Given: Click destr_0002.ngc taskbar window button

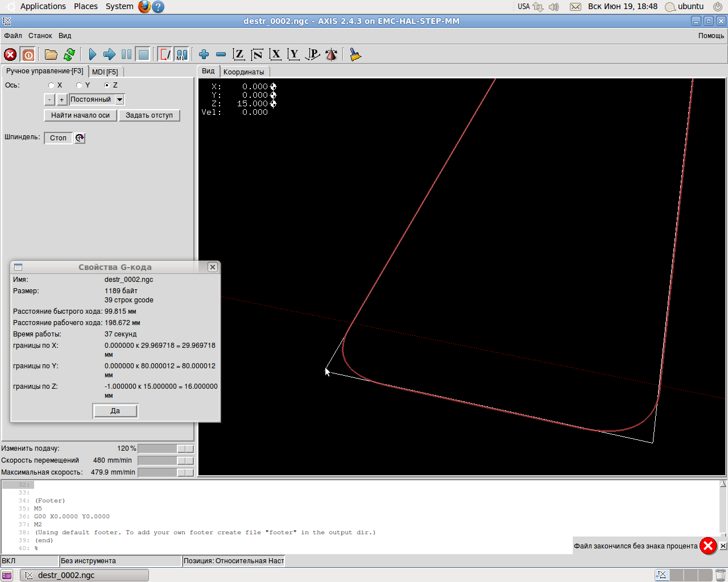Looking at the screenshot, I should click(84, 575).
